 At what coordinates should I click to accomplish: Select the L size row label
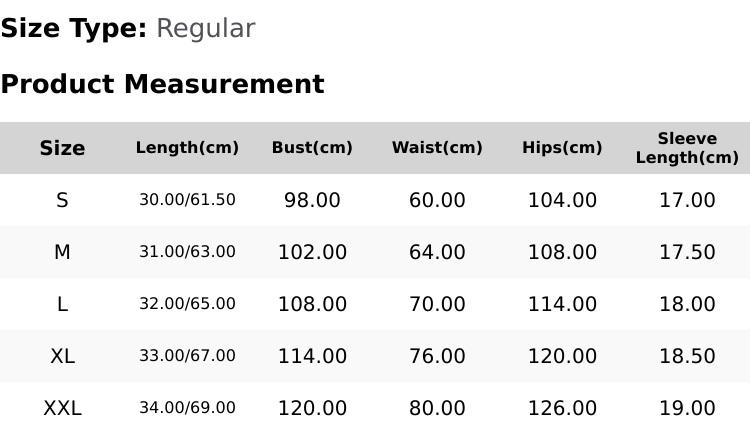point(62,304)
